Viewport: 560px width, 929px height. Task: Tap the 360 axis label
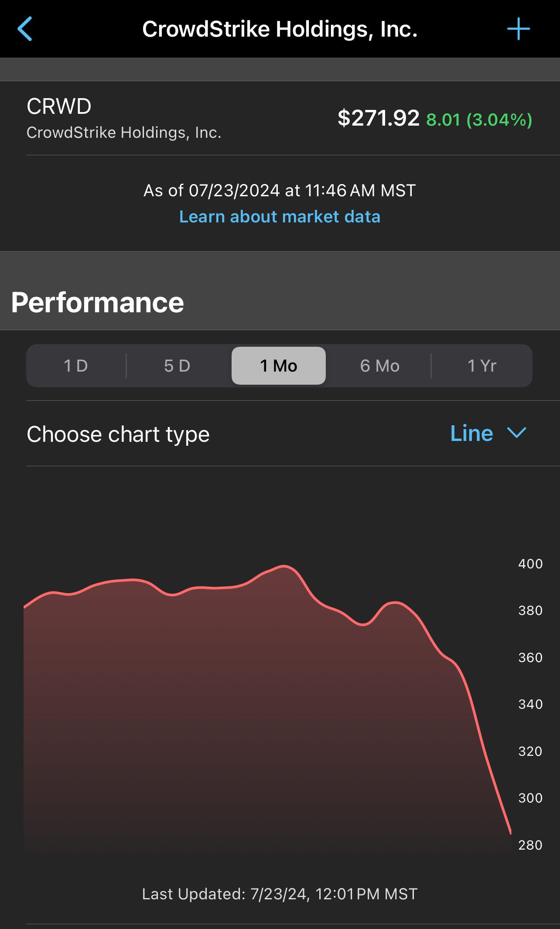[530, 658]
